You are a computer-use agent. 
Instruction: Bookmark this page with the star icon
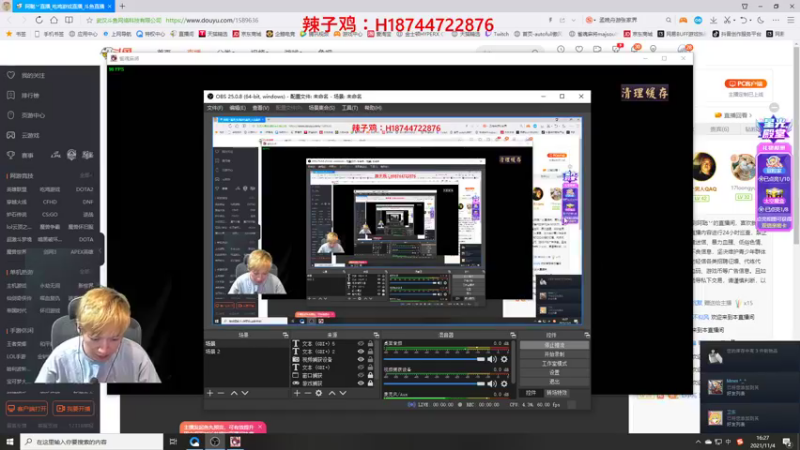pyautogui.click(x=89, y=20)
